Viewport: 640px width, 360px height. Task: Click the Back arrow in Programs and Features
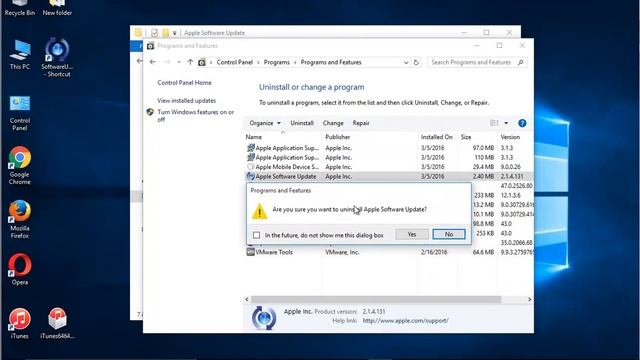point(153,62)
